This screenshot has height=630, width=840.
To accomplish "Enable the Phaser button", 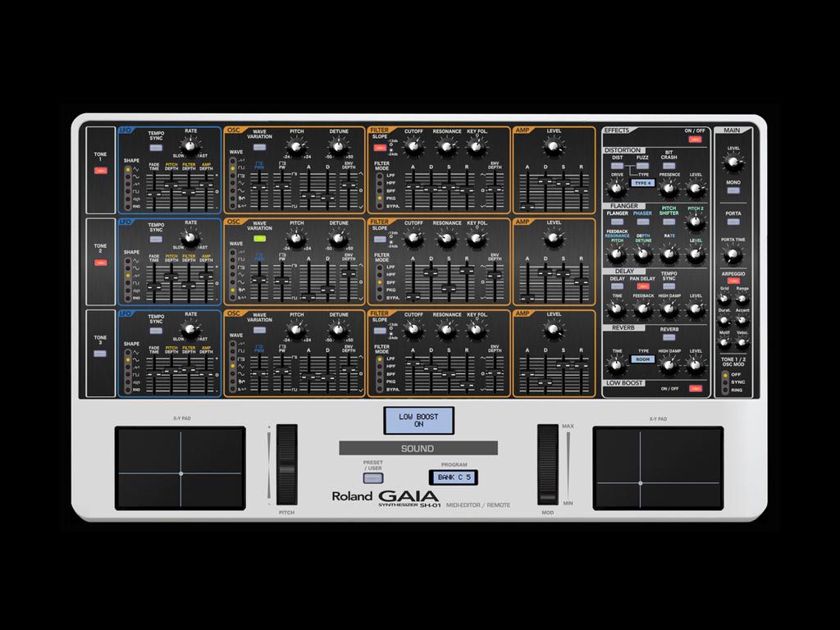I will (x=642, y=221).
